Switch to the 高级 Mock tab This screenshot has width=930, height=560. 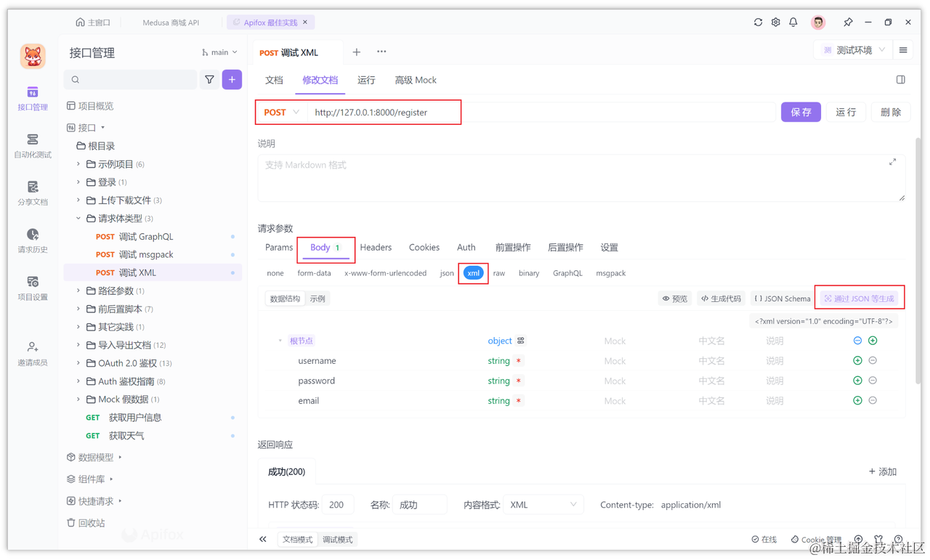pos(416,80)
